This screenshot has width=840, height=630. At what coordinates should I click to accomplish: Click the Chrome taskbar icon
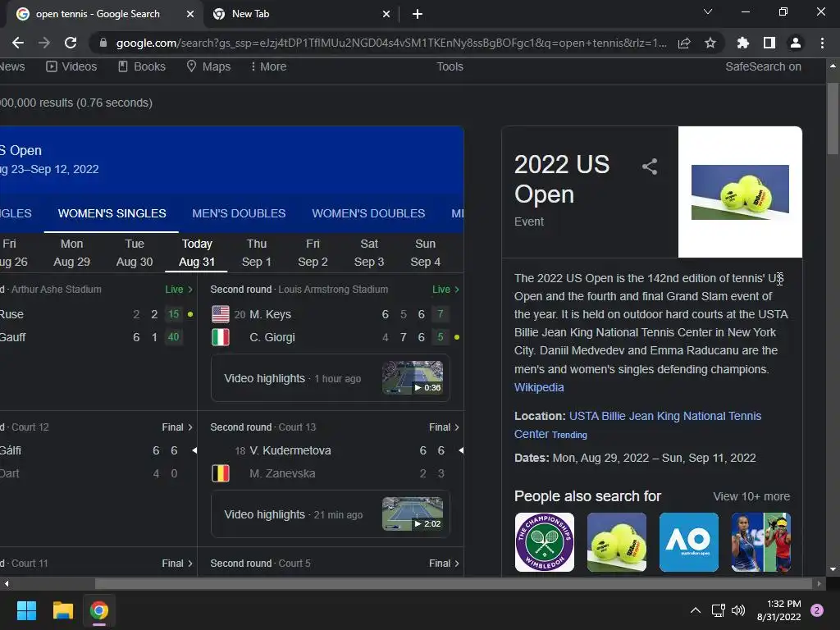pyautogui.click(x=99, y=610)
